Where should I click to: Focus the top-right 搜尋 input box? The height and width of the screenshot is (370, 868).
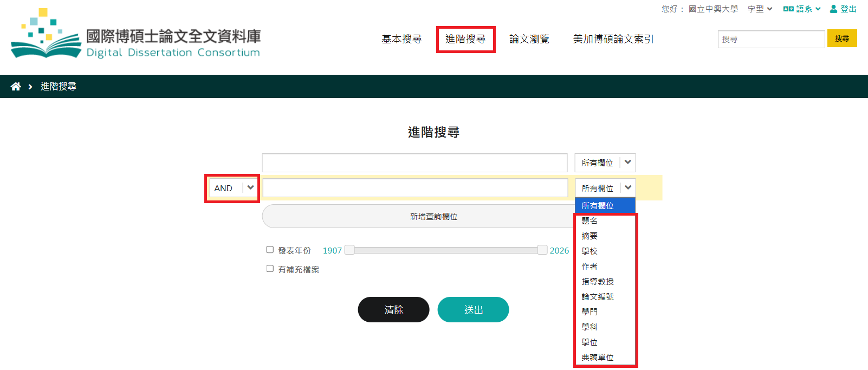coord(771,39)
